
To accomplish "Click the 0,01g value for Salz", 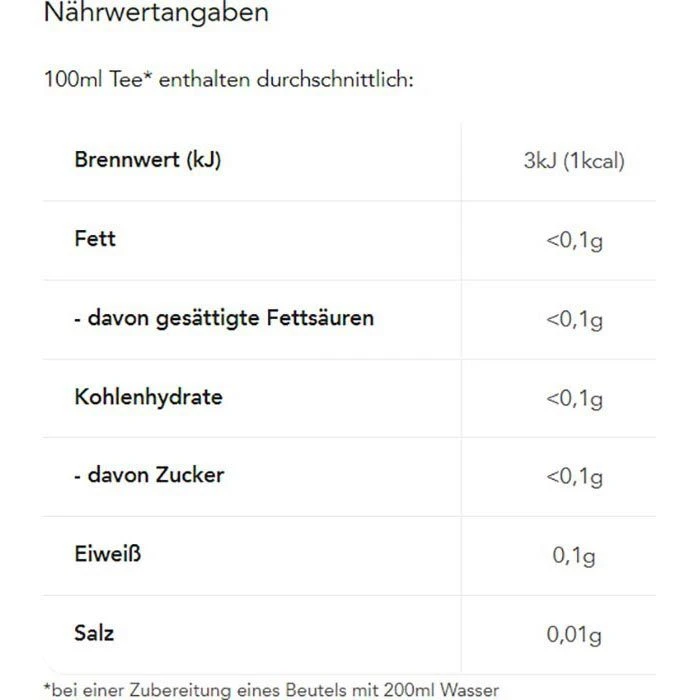I will tap(574, 633).
